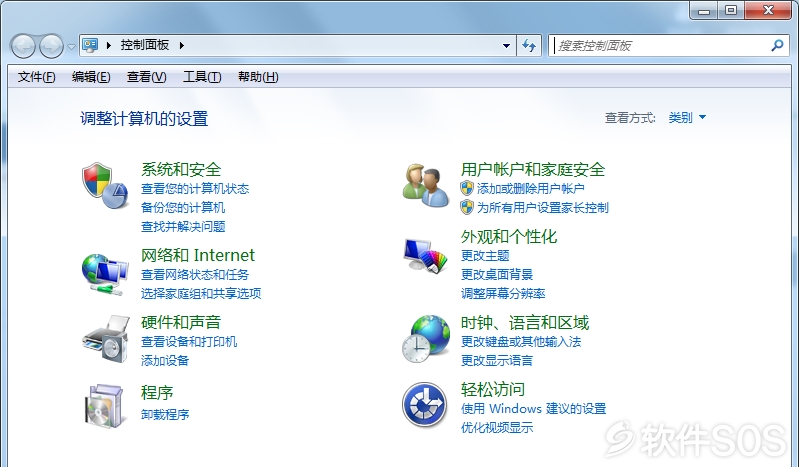Image resolution: width=799 pixels, height=467 pixels.
Task: Click 更改显示语言 link
Action: 497,360
